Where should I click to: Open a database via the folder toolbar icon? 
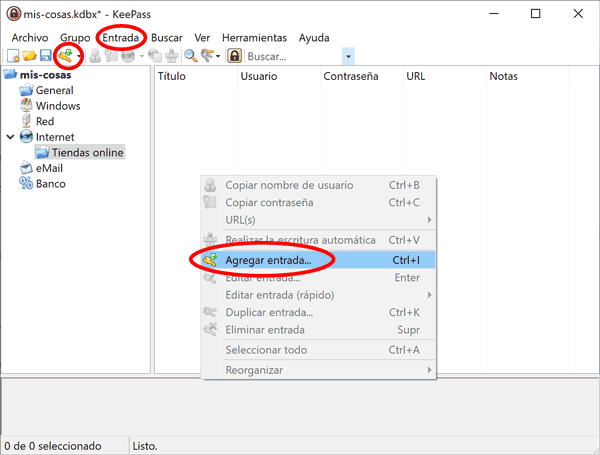[x=29, y=56]
